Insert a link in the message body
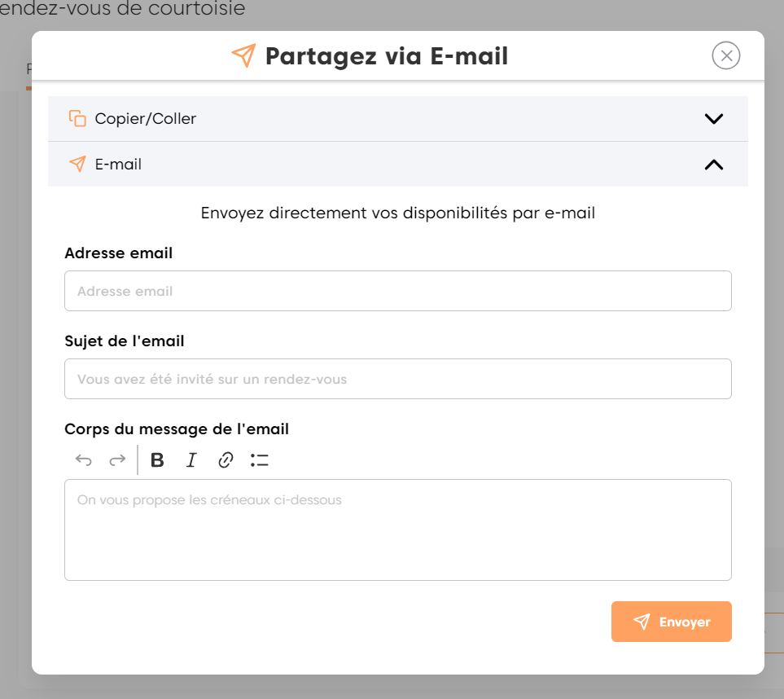Screen dimensions: 784x699 226,460
